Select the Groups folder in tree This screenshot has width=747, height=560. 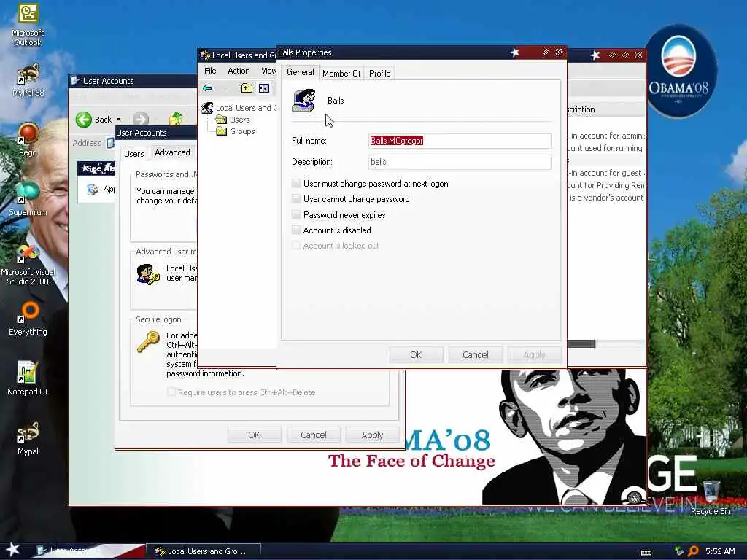click(236, 131)
